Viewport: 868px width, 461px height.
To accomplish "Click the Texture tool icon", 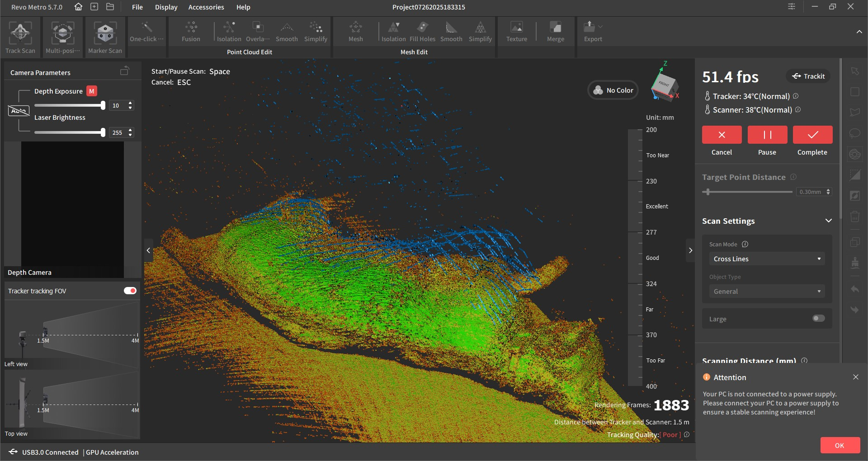I will pyautogui.click(x=516, y=32).
